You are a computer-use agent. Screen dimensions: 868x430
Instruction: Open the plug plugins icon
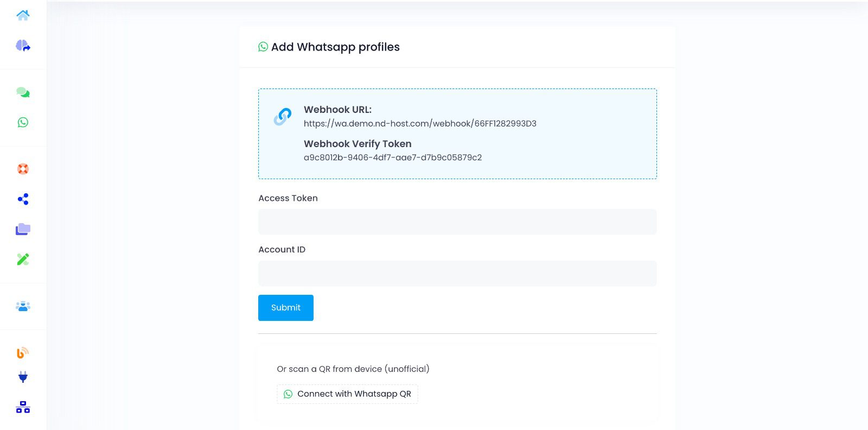23,377
